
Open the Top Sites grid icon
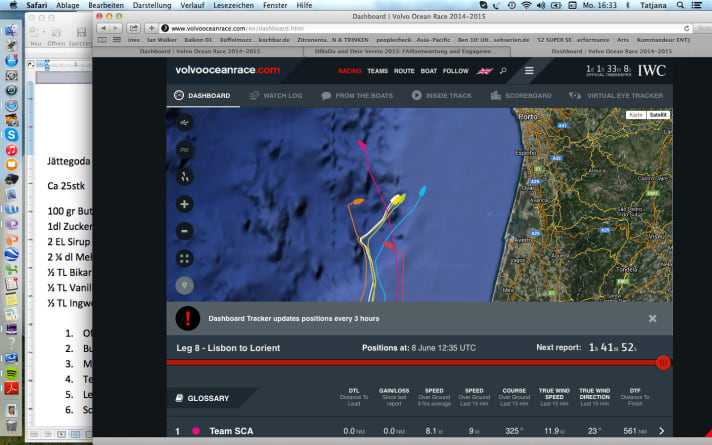pos(117,40)
